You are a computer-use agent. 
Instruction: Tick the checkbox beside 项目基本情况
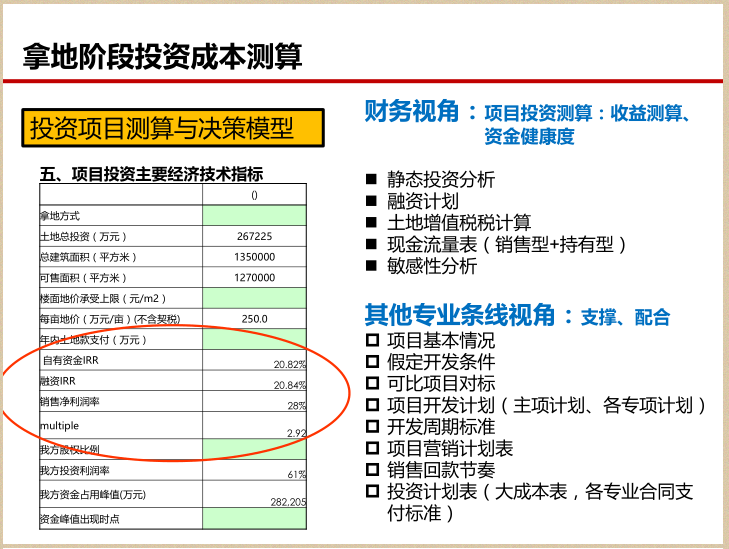coord(372,341)
